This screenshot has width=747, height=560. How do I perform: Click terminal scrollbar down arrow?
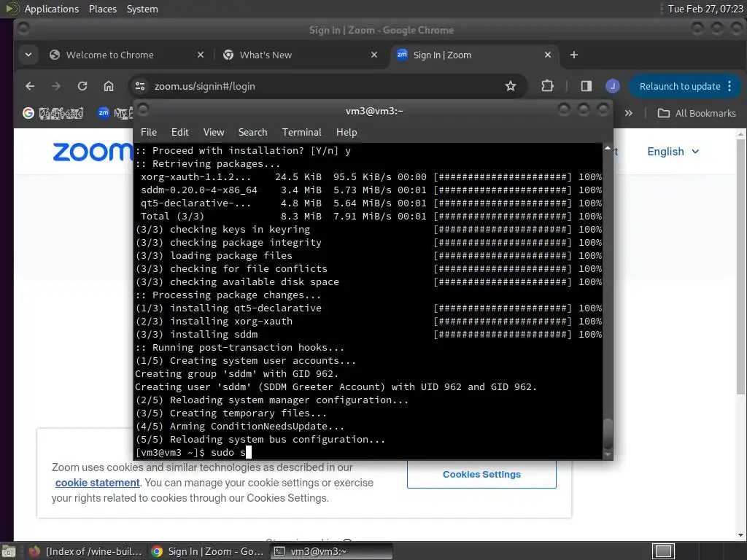tap(608, 455)
